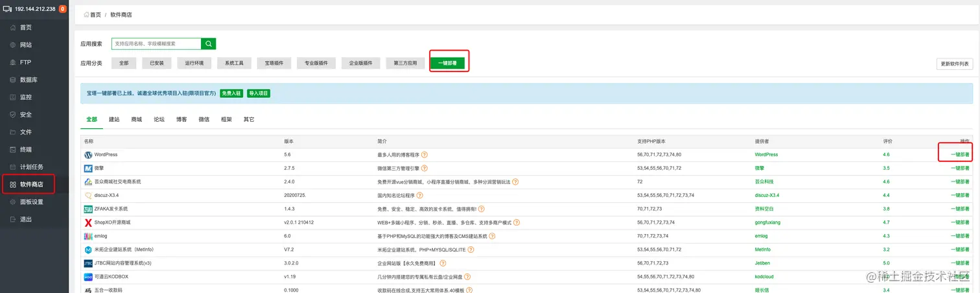Click the orange 0 notification badge
Screen dimensions: 980x293
click(62, 9)
